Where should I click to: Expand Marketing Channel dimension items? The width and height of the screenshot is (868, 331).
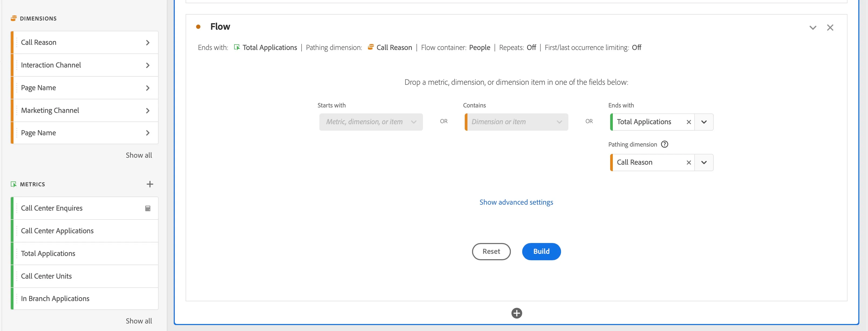[x=148, y=111]
